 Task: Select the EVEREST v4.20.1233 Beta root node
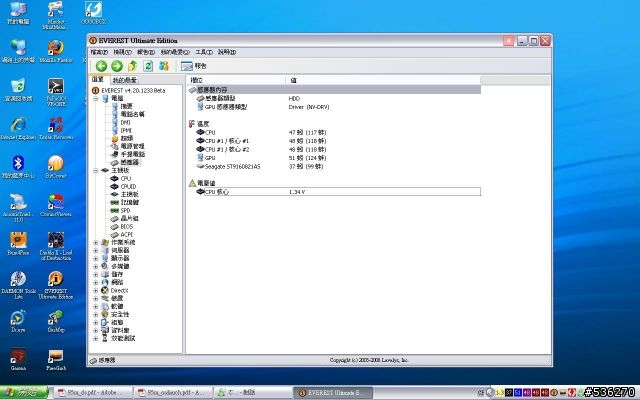pos(133,91)
